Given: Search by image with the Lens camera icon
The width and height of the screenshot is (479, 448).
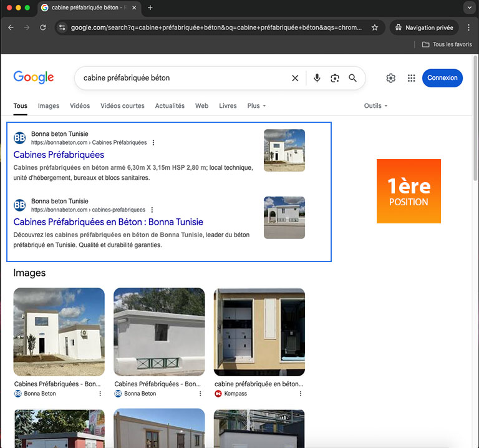Looking at the screenshot, I should click(x=335, y=78).
